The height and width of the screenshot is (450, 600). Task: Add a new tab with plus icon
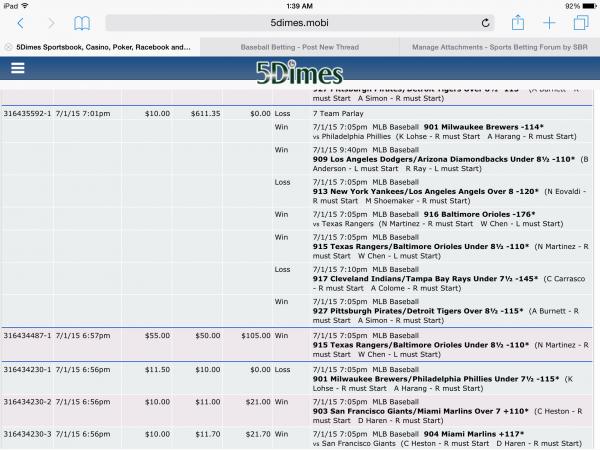click(549, 23)
